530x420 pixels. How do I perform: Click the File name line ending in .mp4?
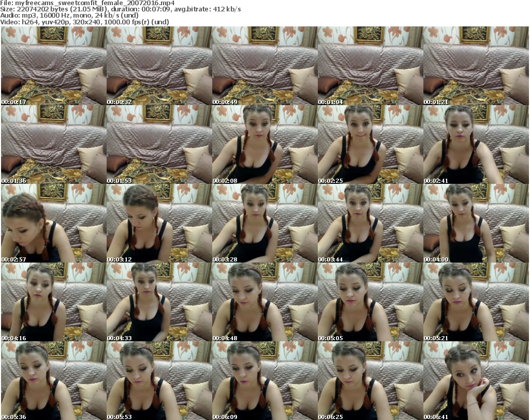pos(87,3)
